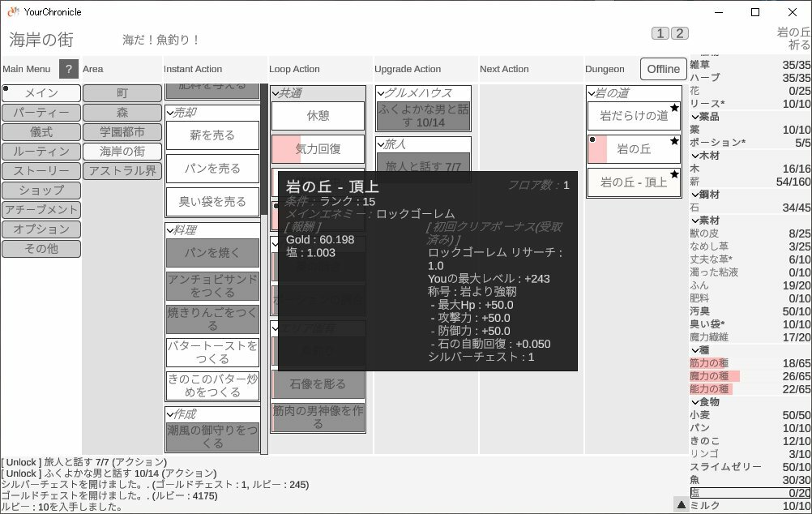Select the 海岸の街 area
812x514 pixels.
tap(122, 152)
